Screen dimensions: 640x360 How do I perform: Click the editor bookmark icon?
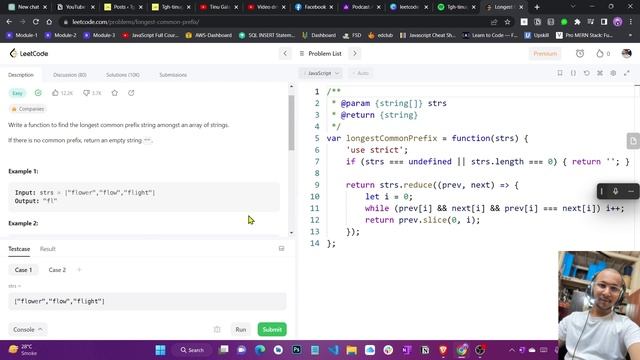560,73
